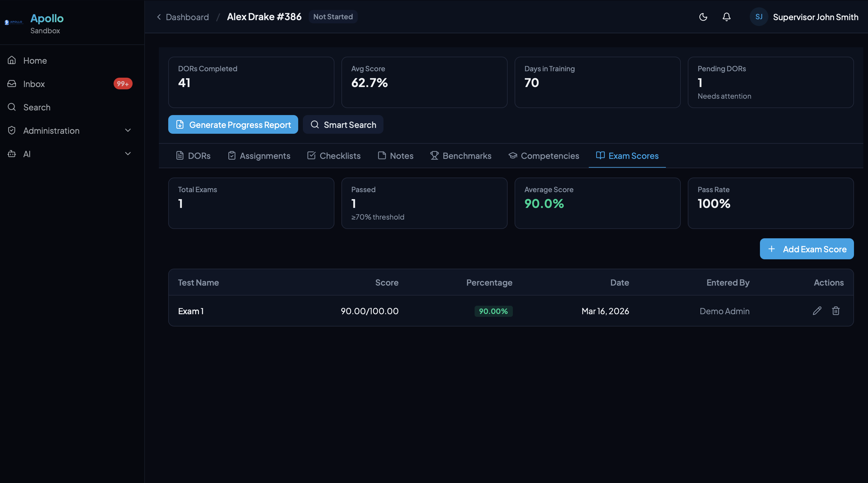Open the Checklists tab
The width and height of the screenshot is (868, 483).
click(334, 156)
